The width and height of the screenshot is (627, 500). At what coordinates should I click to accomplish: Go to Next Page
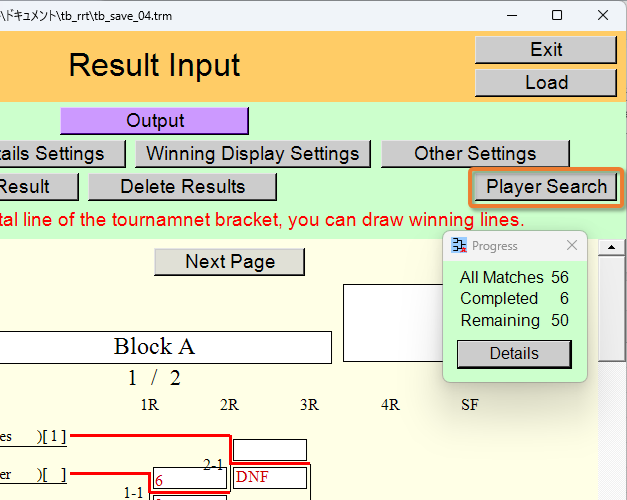[x=230, y=262]
